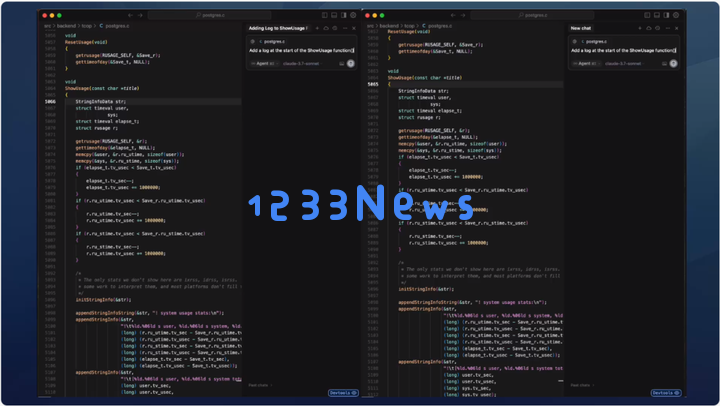
Task: Open cloud icon in left chat header
Action: 326,28
